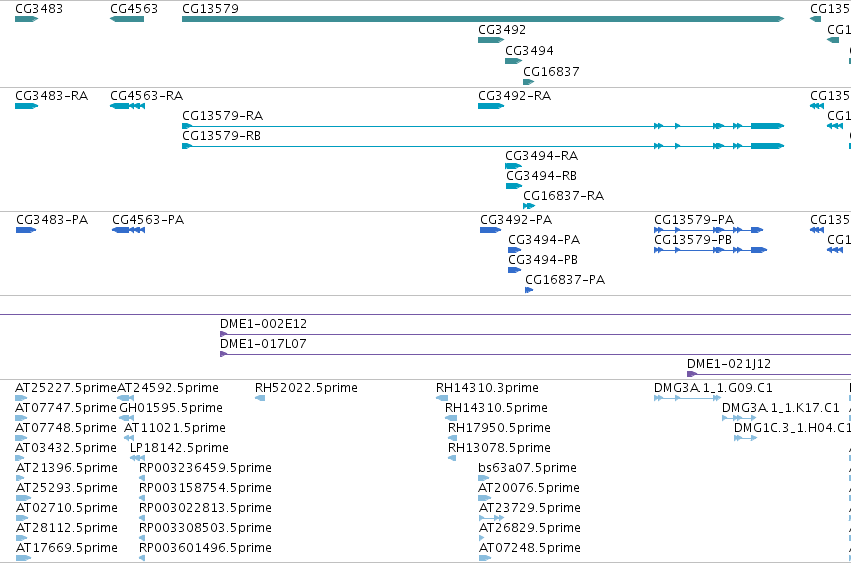Click the DME1-002E12 clone start marker

click(224, 334)
